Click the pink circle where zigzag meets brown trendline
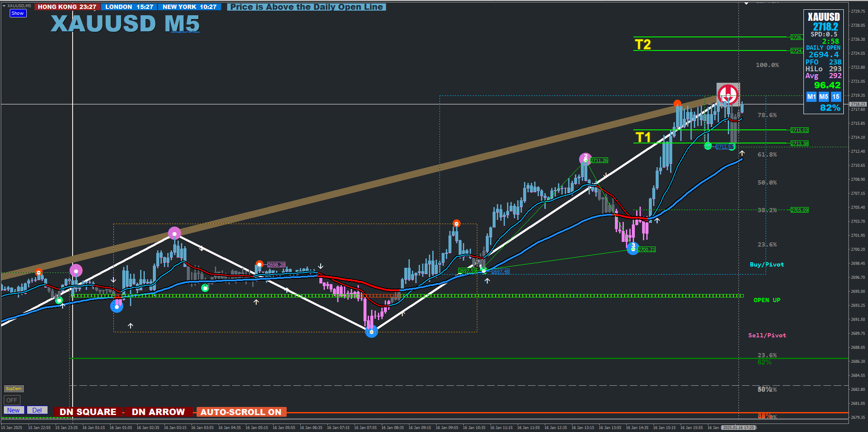This screenshot has height=432, width=868. click(175, 233)
